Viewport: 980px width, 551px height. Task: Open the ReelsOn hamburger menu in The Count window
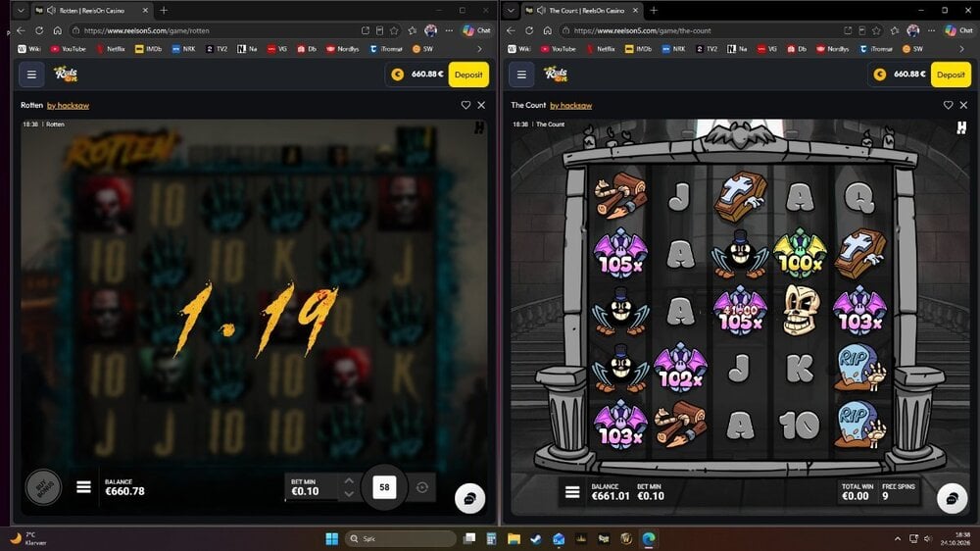pos(521,75)
